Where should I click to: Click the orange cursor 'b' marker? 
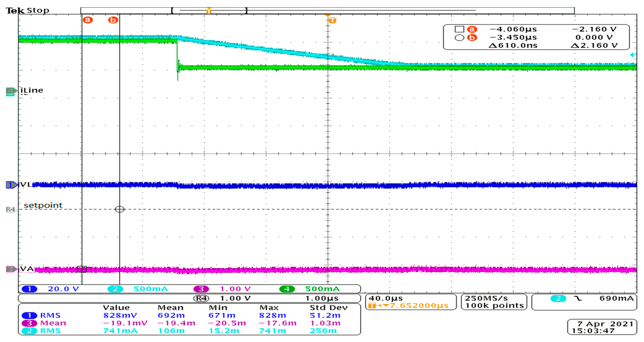[x=113, y=20]
